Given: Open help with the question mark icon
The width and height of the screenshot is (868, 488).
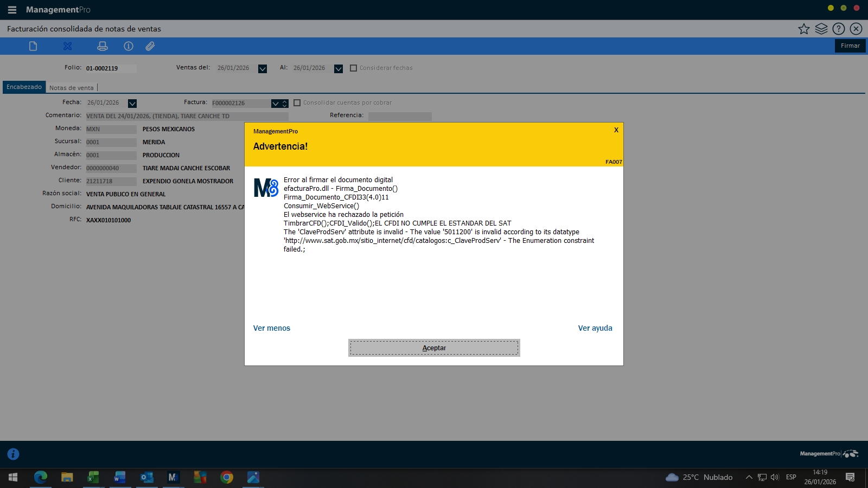Looking at the screenshot, I should click(x=839, y=29).
